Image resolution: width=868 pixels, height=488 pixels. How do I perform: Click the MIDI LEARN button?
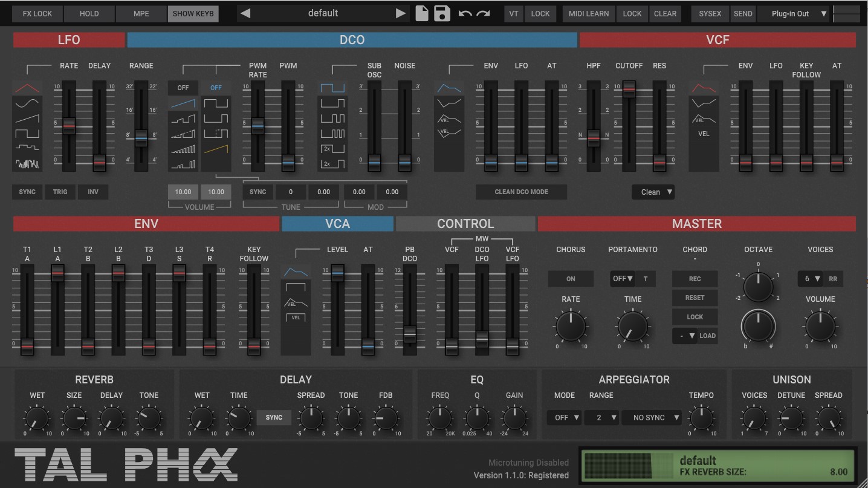coord(589,14)
